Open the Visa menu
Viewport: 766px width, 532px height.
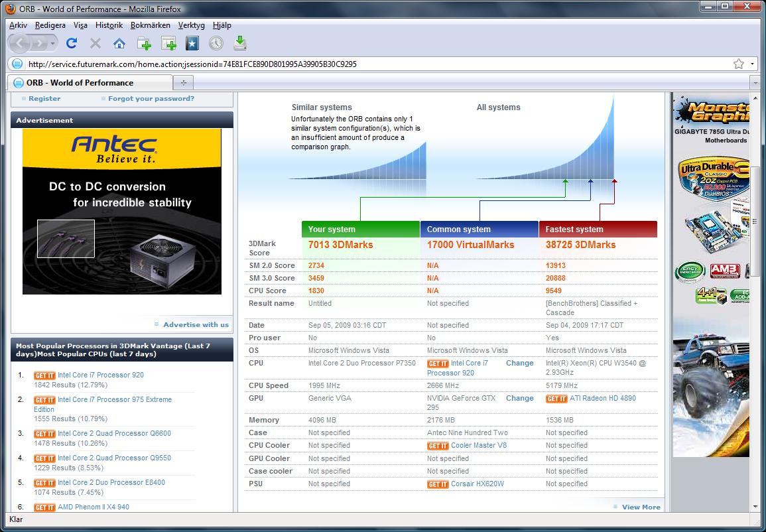[81, 25]
